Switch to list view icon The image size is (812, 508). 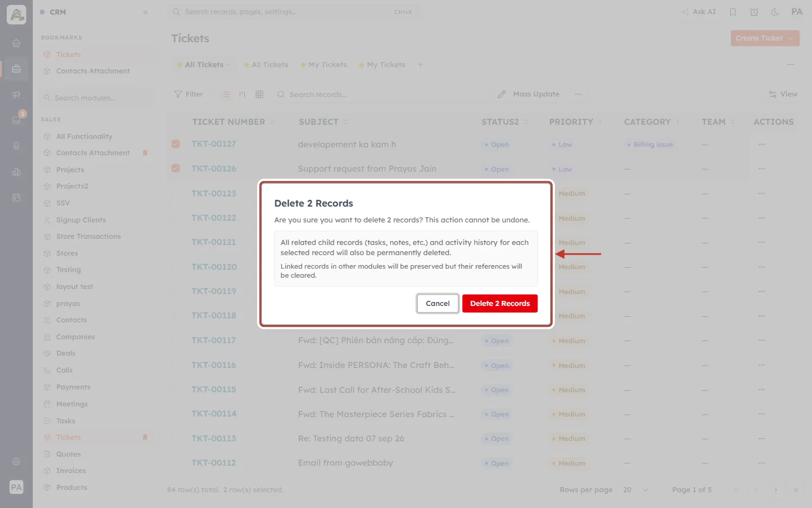226,94
